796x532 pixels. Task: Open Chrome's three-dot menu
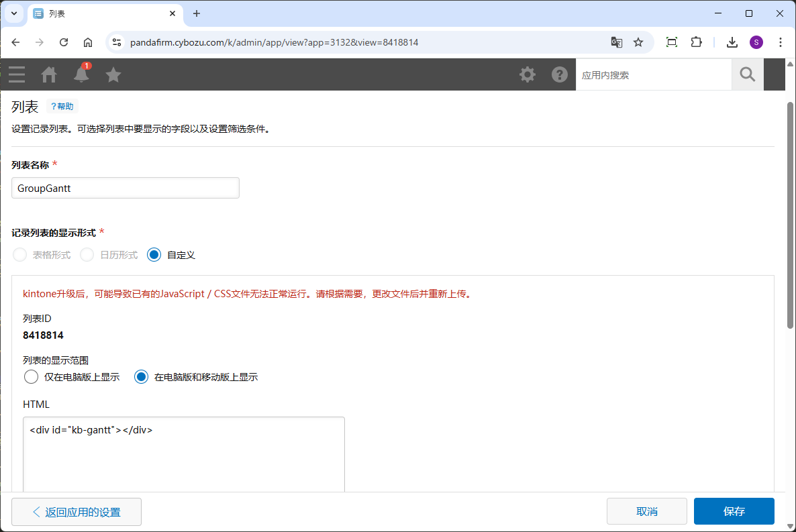coord(781,42)
